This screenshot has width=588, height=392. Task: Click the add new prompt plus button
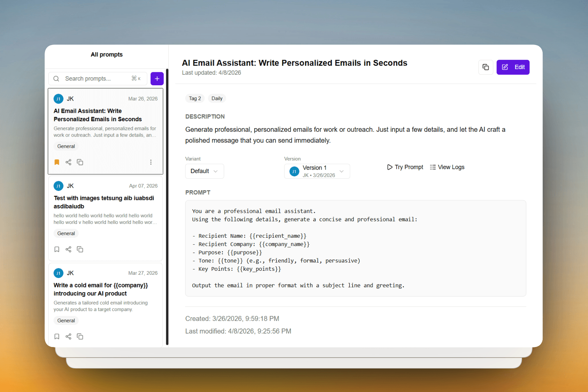[157, 79]
